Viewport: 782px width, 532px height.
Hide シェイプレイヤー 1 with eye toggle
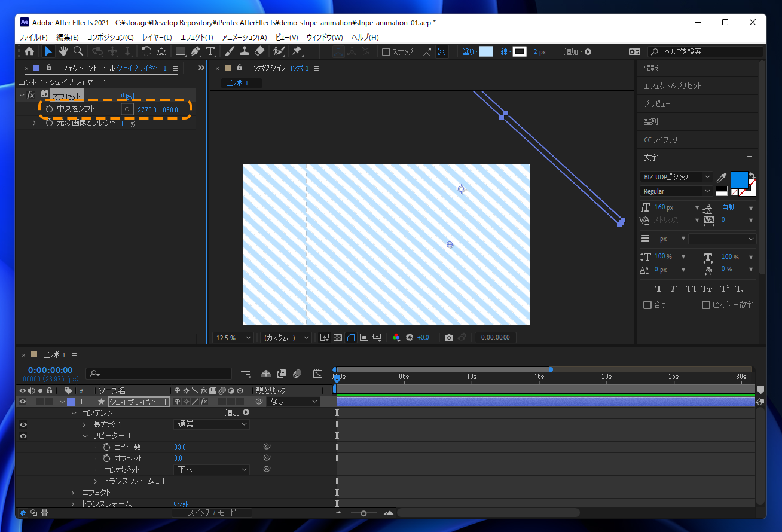point(22,402)
